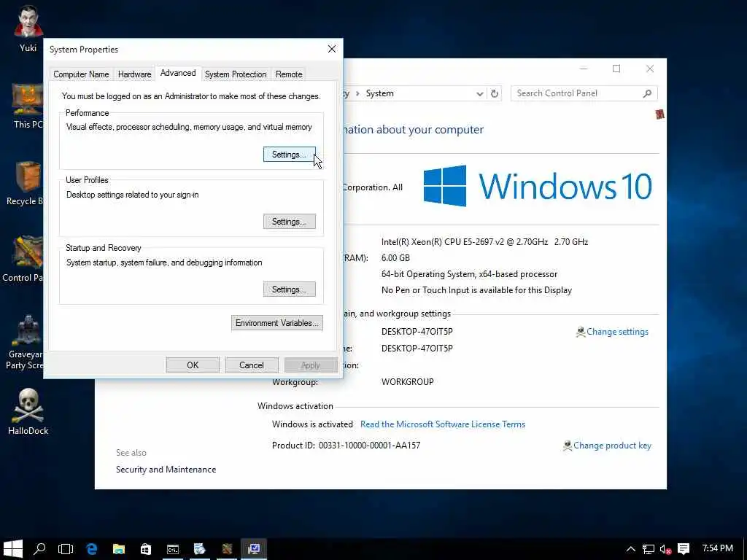Open File Explorer from taskbar

coord(119,548)
